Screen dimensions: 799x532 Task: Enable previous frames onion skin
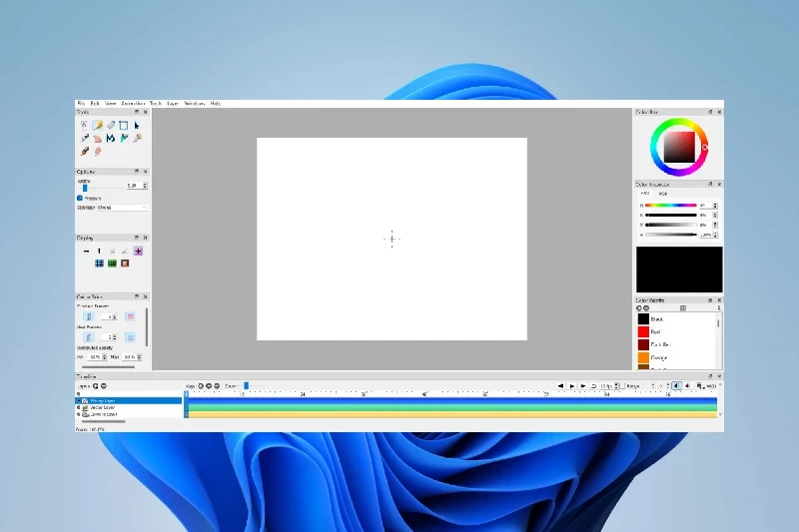(89, 316)
